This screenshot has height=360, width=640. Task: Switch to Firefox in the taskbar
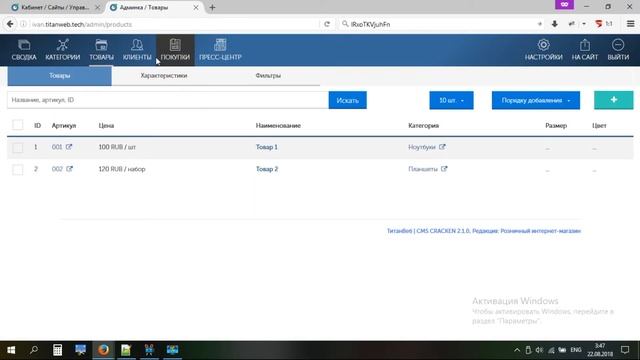[x=103, y=350]
